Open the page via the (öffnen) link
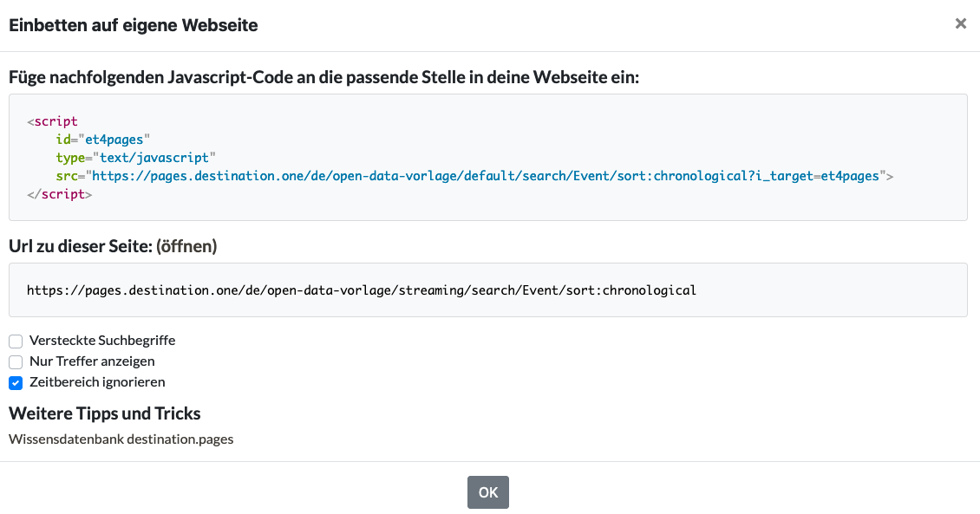 tap(186, 246)
